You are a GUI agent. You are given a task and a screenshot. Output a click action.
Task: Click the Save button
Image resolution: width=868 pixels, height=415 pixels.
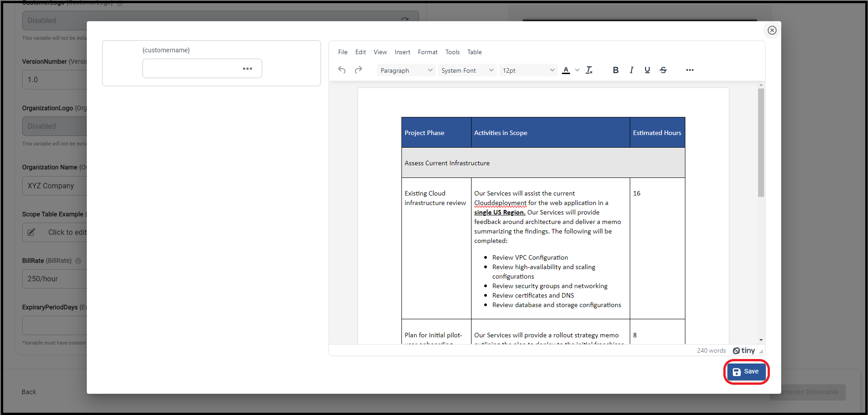746,372
